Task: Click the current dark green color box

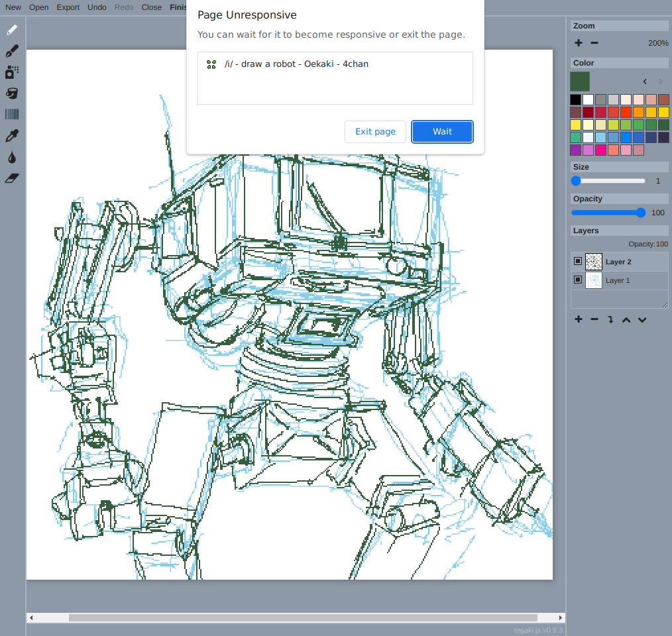Action: (580, 81)
